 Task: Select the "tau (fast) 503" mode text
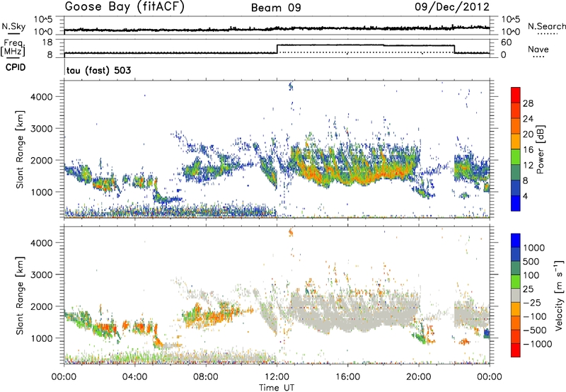click(98, 70)
